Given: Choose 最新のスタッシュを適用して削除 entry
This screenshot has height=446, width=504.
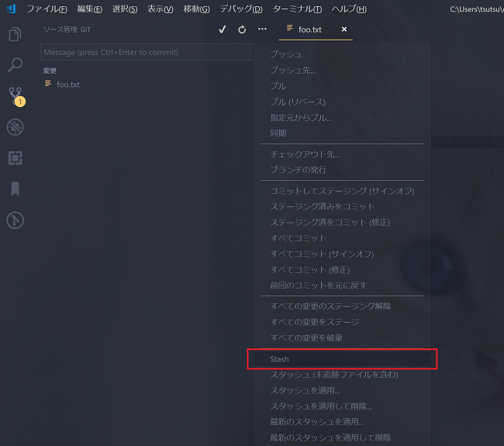Looking at the screenshot, I should pos(342,437).
